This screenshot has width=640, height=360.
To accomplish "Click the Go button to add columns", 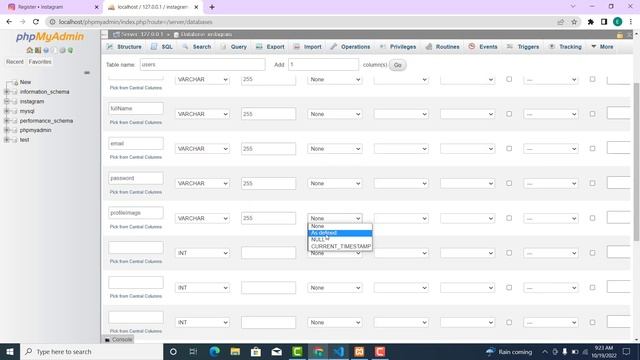I will coord(398,65).
